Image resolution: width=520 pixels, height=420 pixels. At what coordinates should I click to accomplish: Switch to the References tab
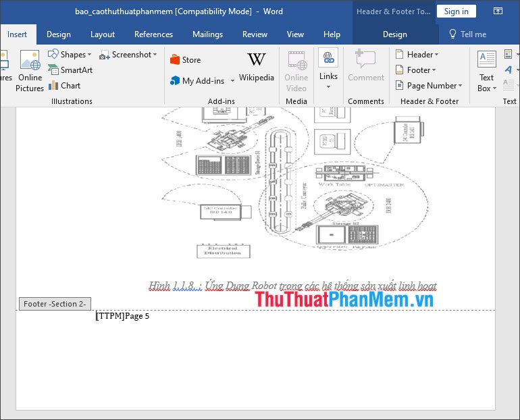click(153, 34)
